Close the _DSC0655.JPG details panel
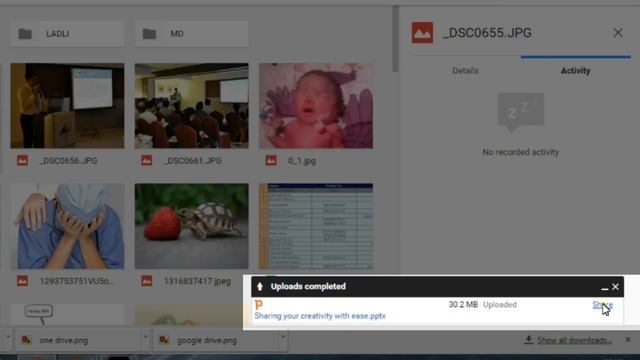Image resolution: width=640 pixels, height=360 pixels. pyautogui.click(x=618, y=33)
